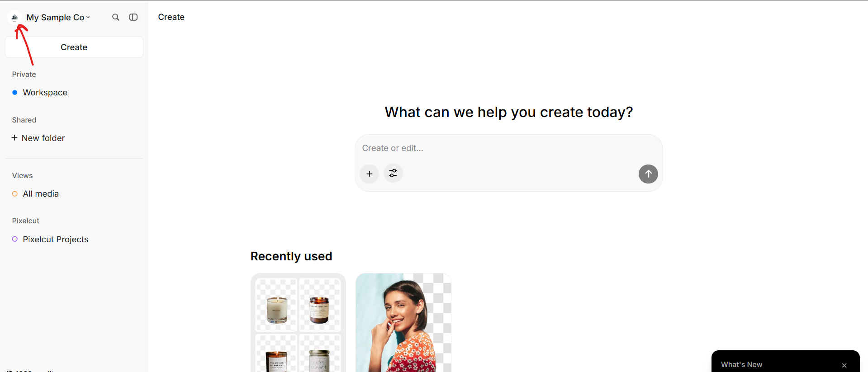Open the What's New panel
Image resolution: width=868 pixels, height=372 pixels.
[x=741, y=364]
